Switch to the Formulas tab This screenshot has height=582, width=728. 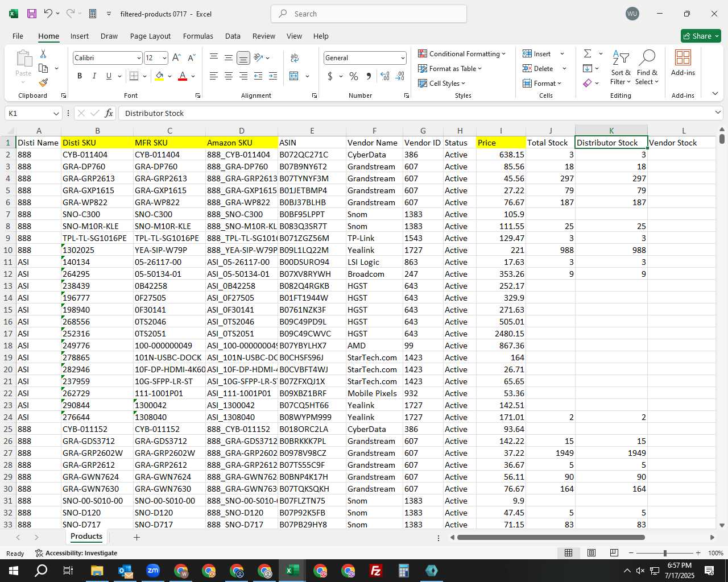coord(198,36)
